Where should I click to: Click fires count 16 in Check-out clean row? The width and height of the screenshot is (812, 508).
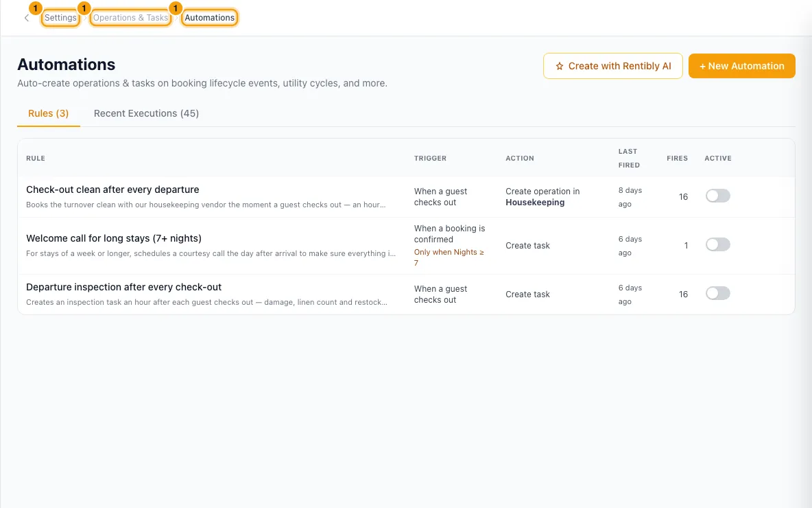(683, 197)
